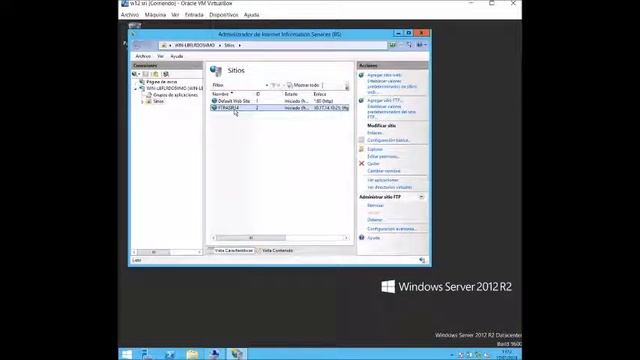Select Grupos de aplicaciones node
640x360 pixels.
175,95
